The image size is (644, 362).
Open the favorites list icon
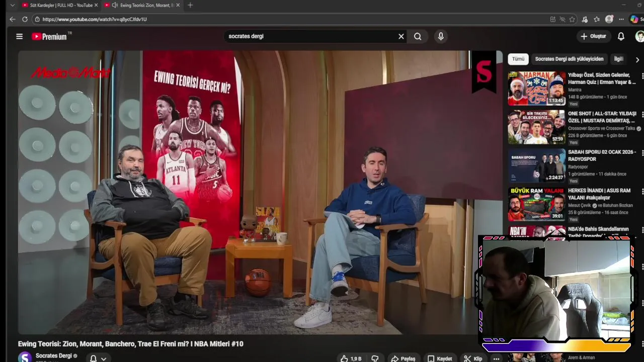pyautogui.click(x=597, y=19)
